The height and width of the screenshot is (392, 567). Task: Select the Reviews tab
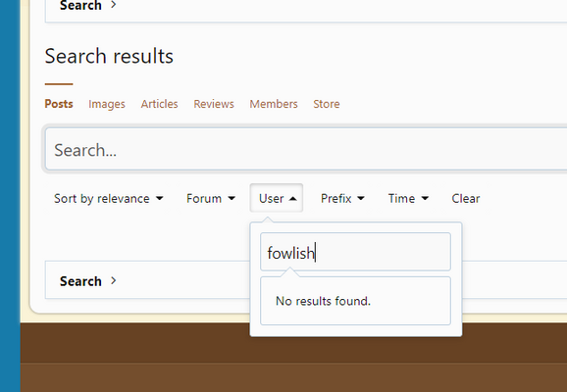point(214,104)
